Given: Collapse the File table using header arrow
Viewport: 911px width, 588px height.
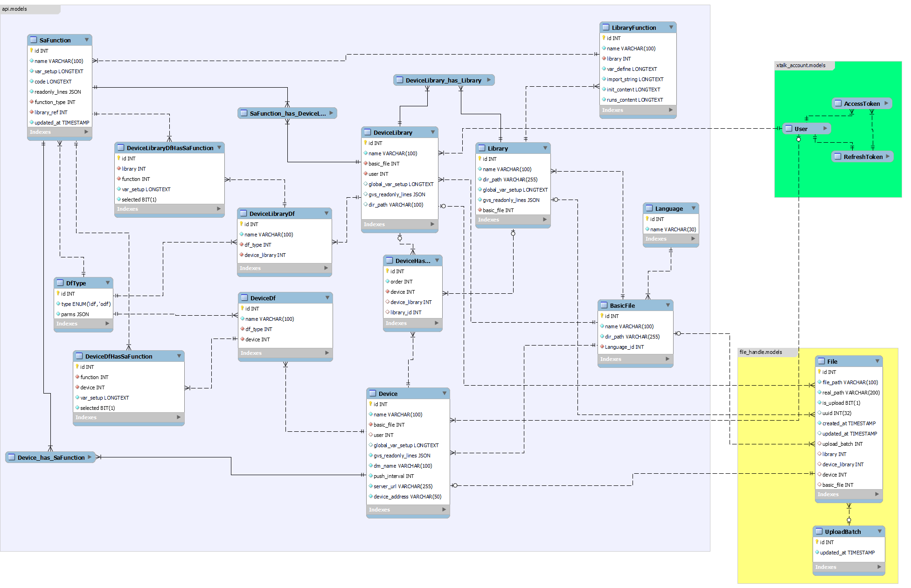Looking at the screenshot, I should (877, 361).
